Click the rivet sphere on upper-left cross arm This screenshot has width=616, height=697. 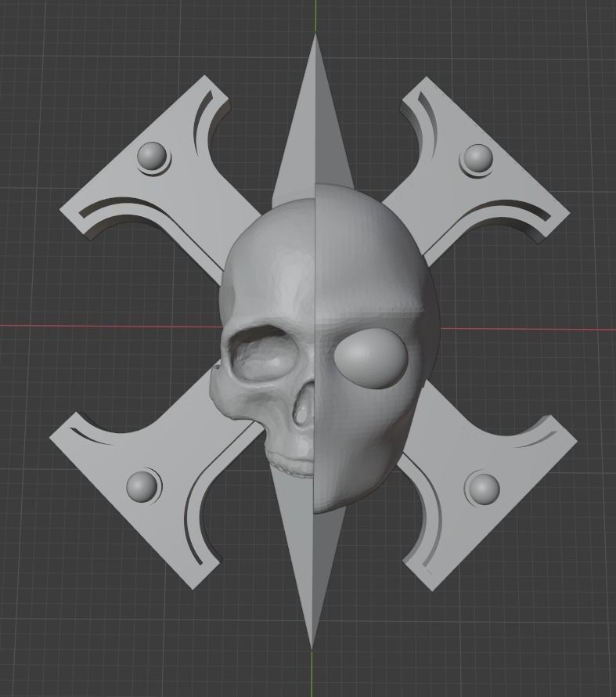coord(152,156)
